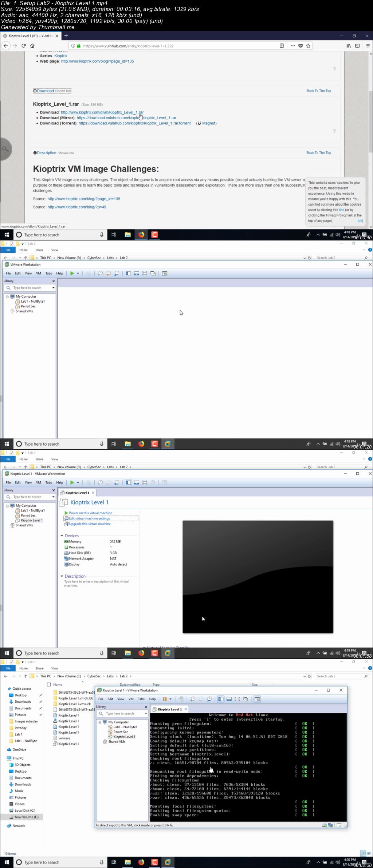The height and width of the screenshot is (868, 373).
Task: Take a snapshot in the empty VMware frame
Action: click(100, 273)
